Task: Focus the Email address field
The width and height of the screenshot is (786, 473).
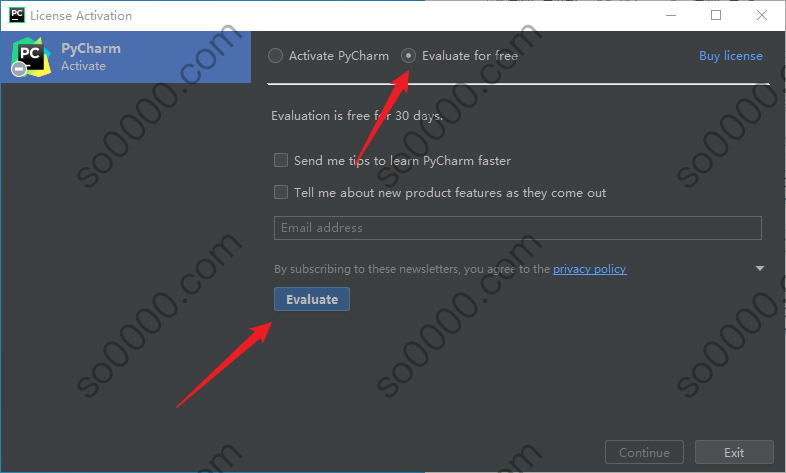Action: pos(517,228)
